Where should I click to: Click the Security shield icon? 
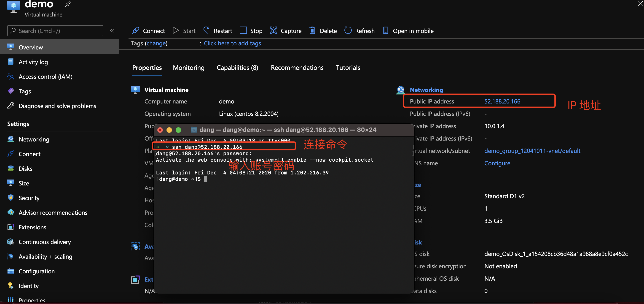click(x=11, y=198)
